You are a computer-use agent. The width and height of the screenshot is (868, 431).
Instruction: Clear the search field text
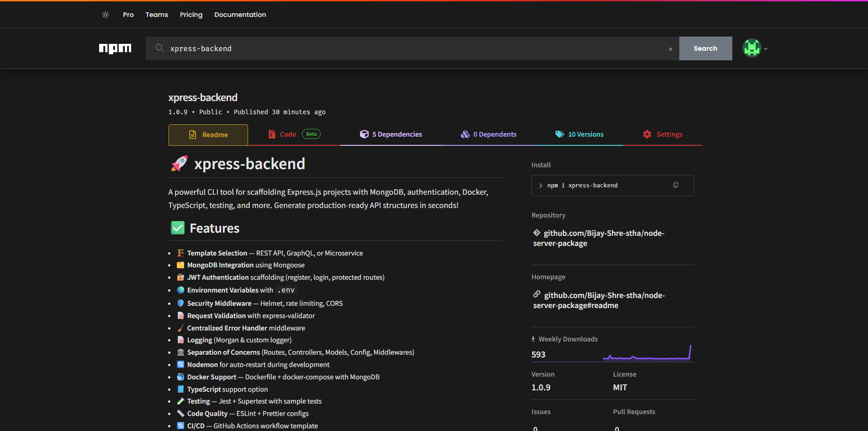(x=671, y=49)
